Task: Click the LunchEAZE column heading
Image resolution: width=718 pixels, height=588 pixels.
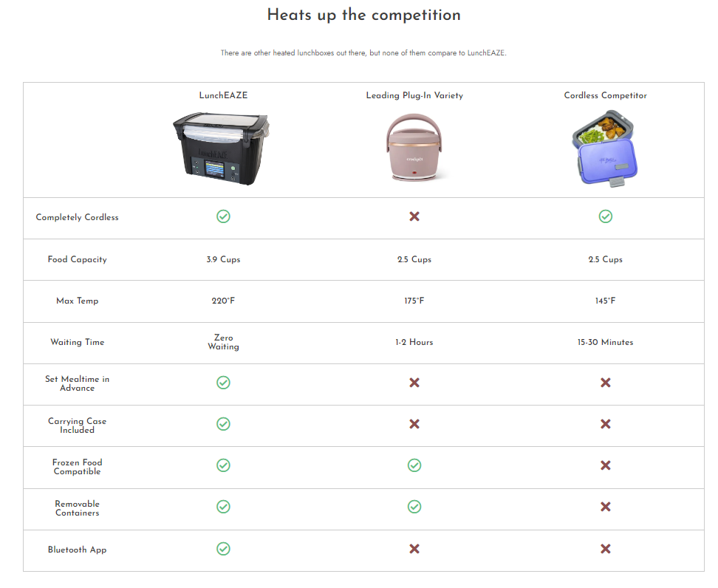Action: [223, 95]
